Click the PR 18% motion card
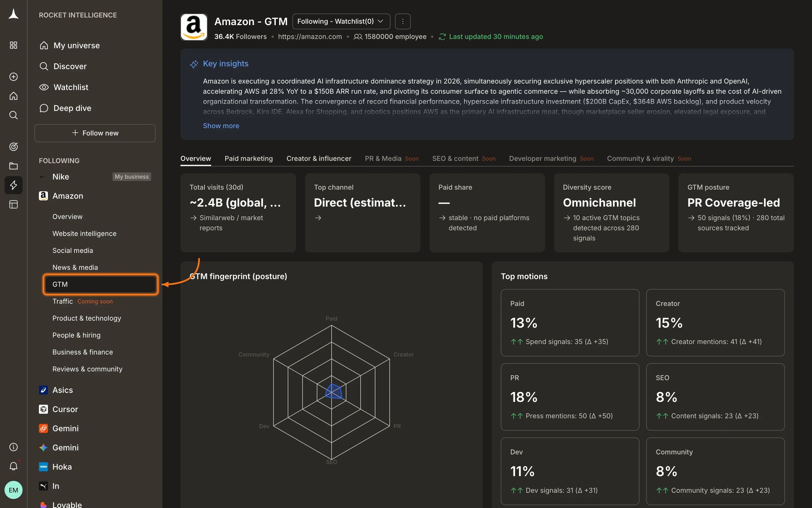The height and width of the screenshot is (508, 812). [570, 397]
